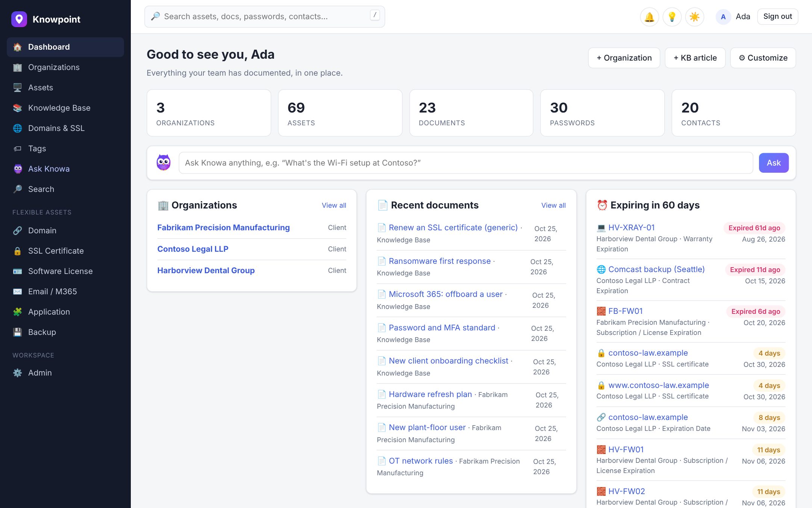Click View all in Recent documents
812x508 pixels.
[x=553, y=205]
